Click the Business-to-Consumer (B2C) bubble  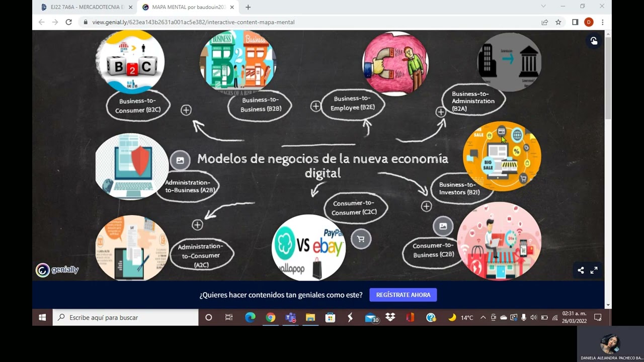coord(138,106)
